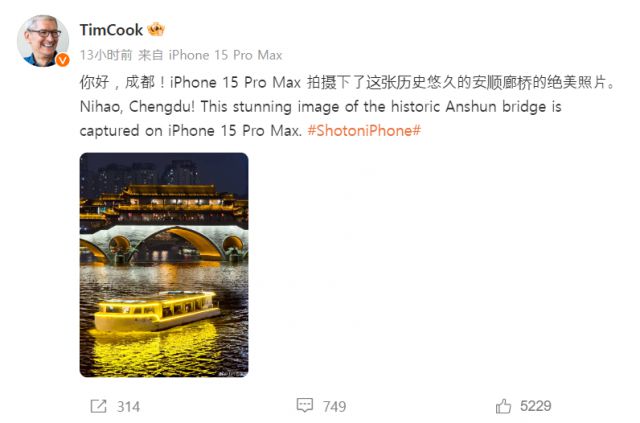Enlarge the Anshun bridge night photo

[164, 265]
